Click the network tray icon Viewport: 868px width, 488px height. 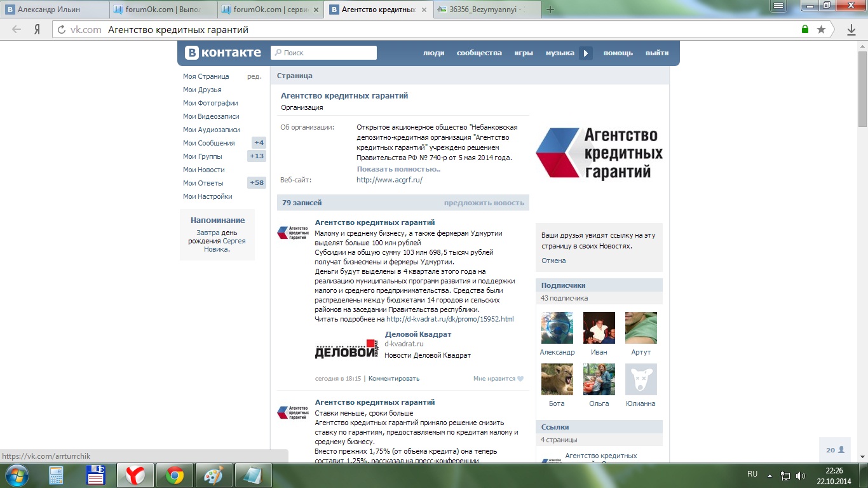pyautogui.click(x=785, y=475)
